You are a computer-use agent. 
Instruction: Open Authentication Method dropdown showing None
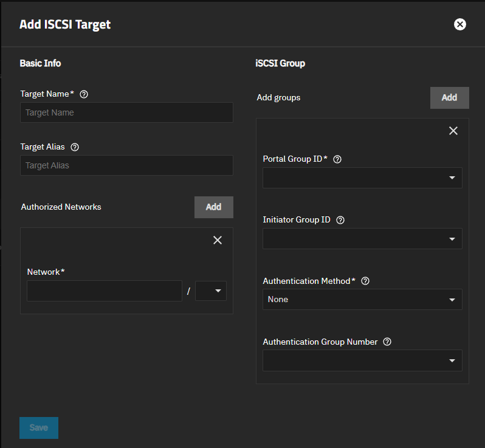tap(362, 300)
